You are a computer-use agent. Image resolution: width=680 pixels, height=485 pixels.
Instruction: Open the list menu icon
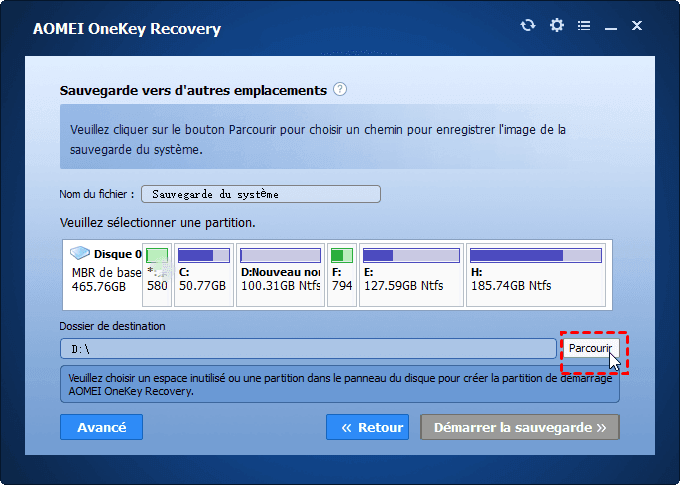point(584,26)
